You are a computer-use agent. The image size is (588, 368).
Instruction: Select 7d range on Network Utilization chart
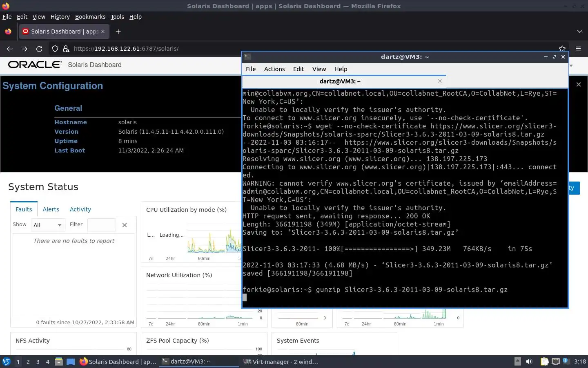click(x=151, y=324)
